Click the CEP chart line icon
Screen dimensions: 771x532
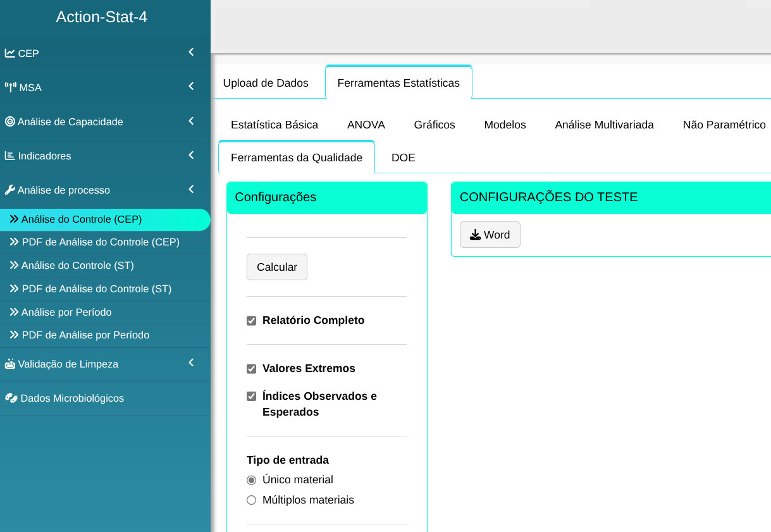10,53
